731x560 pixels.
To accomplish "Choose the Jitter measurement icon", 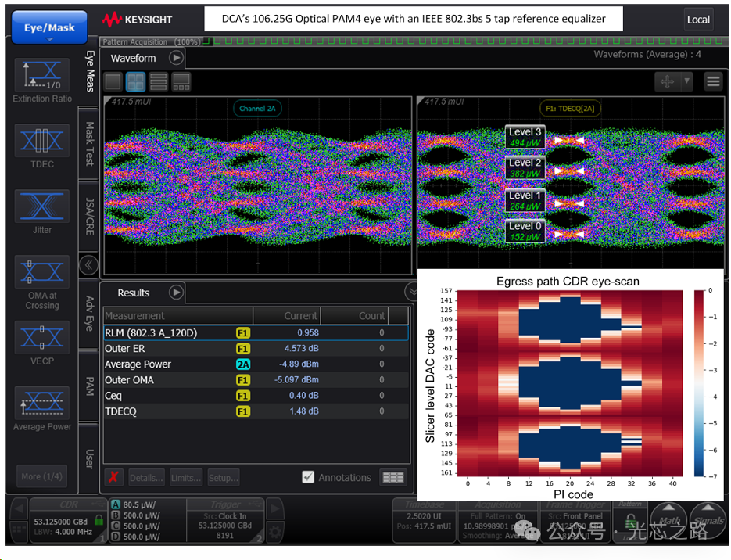I will pos(41,207).
